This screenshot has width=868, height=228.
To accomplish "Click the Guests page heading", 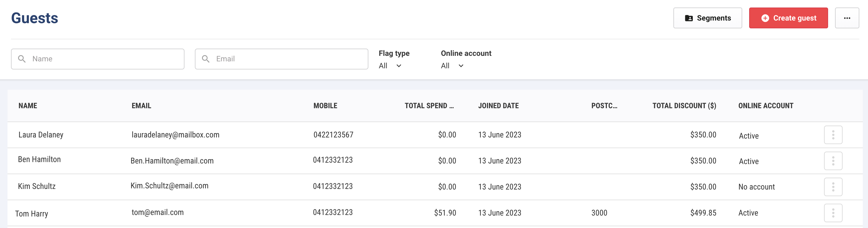I will click(x=35, y=18).
